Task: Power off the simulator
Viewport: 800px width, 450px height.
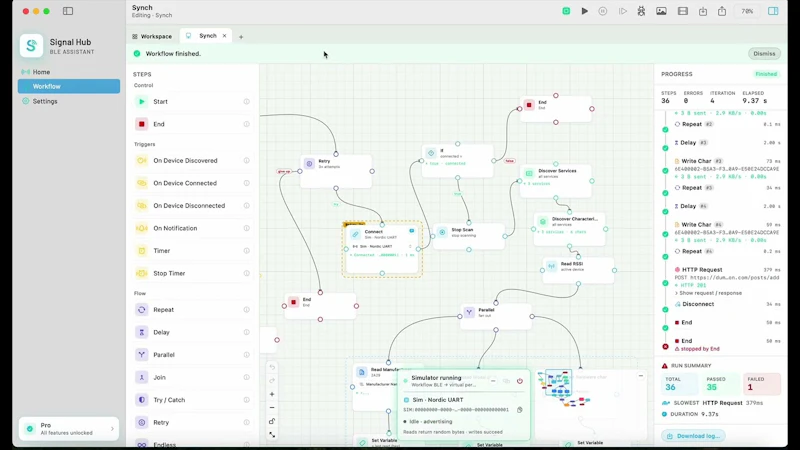Action: [x=519, y=381]
